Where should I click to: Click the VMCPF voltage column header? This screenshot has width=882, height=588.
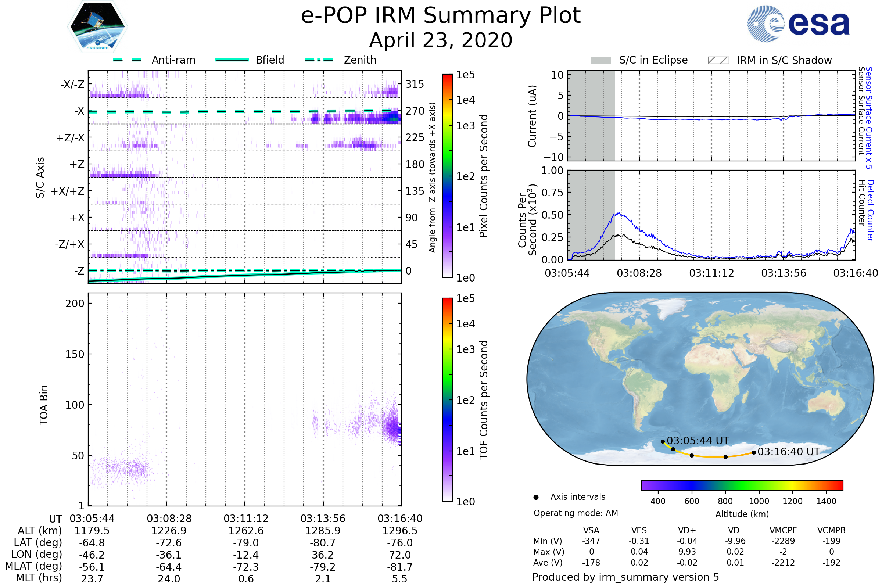tap(783, 530)
